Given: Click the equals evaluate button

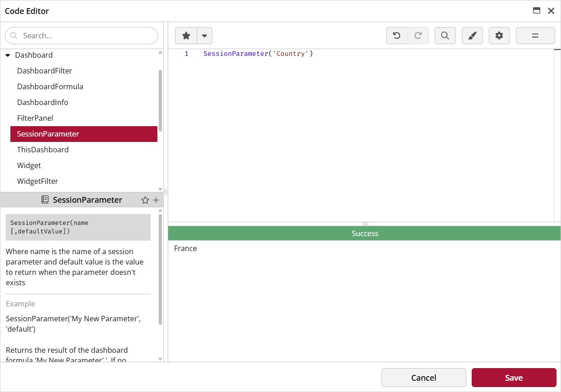Looking at the screenshot, I should [535, 36].
